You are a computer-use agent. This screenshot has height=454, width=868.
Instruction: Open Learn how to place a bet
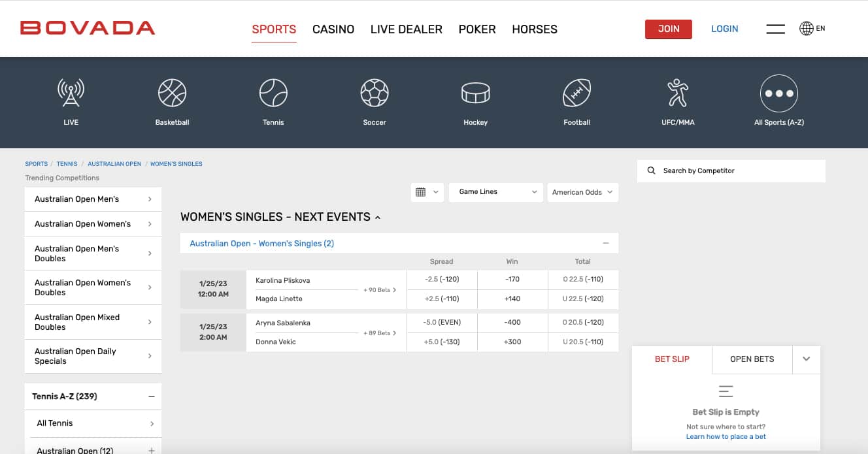click(x=726, y=436)
